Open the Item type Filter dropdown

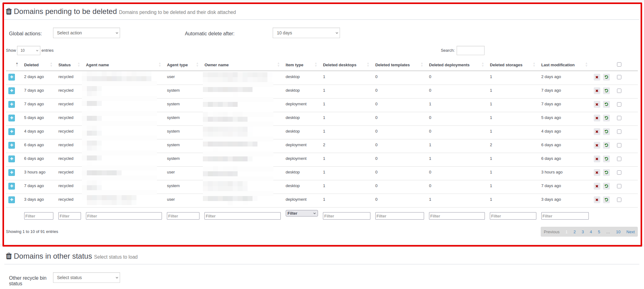tap(302, 213)
